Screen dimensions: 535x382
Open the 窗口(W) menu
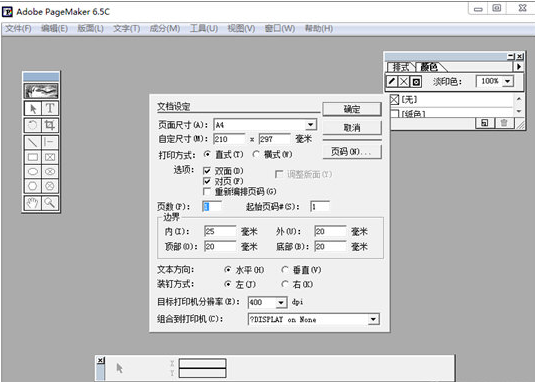280,29
